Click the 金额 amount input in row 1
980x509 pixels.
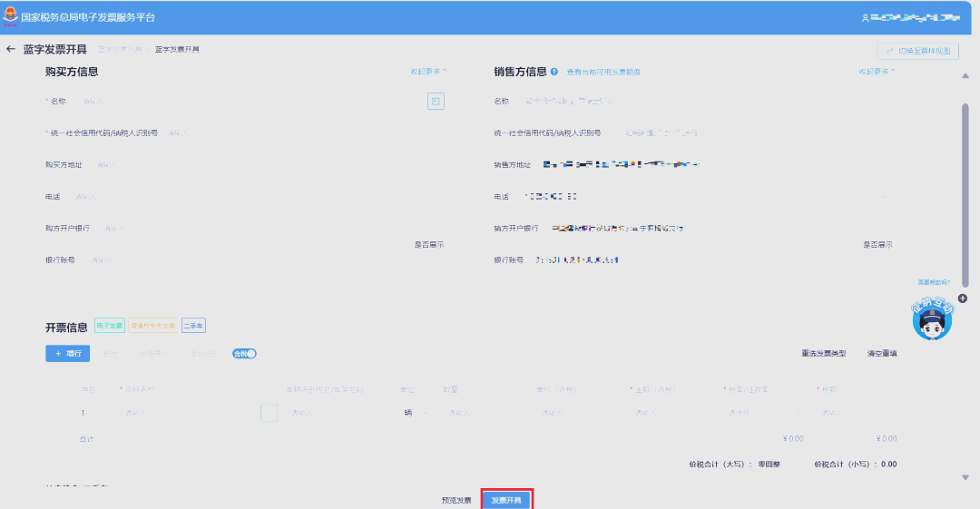click(673, 413)
